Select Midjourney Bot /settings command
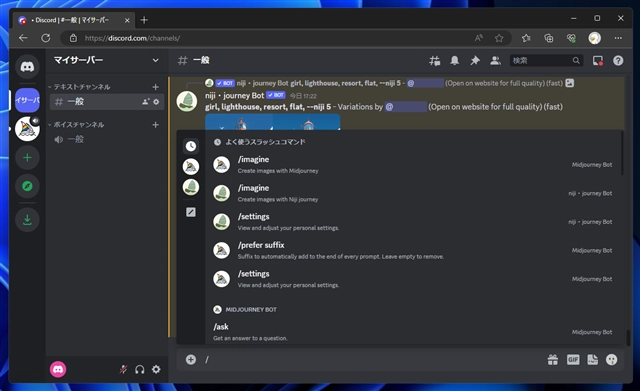Image resolution: width=640 pixels, height=391 pixels. [x=413, y=279]
